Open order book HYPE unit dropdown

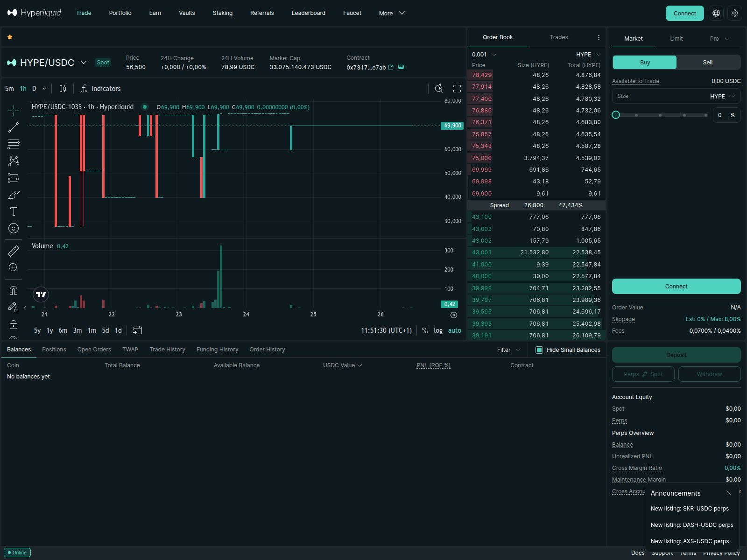588,55
